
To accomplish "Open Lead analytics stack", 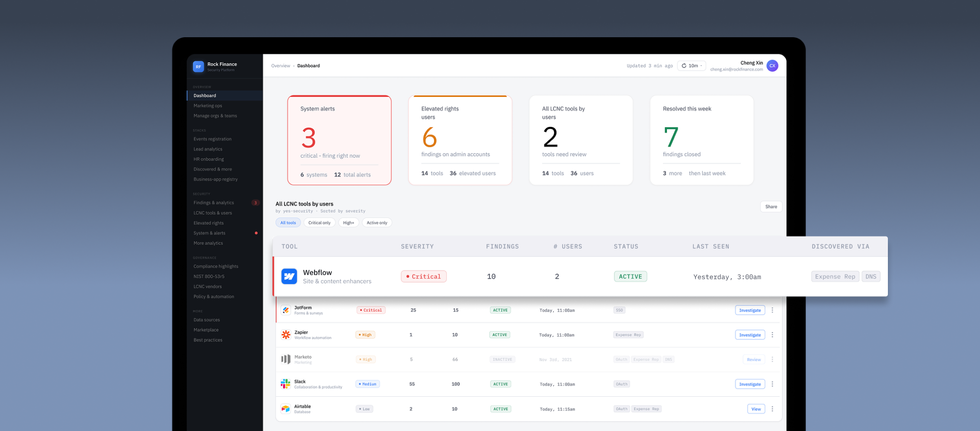I will (x=208, y=149).
